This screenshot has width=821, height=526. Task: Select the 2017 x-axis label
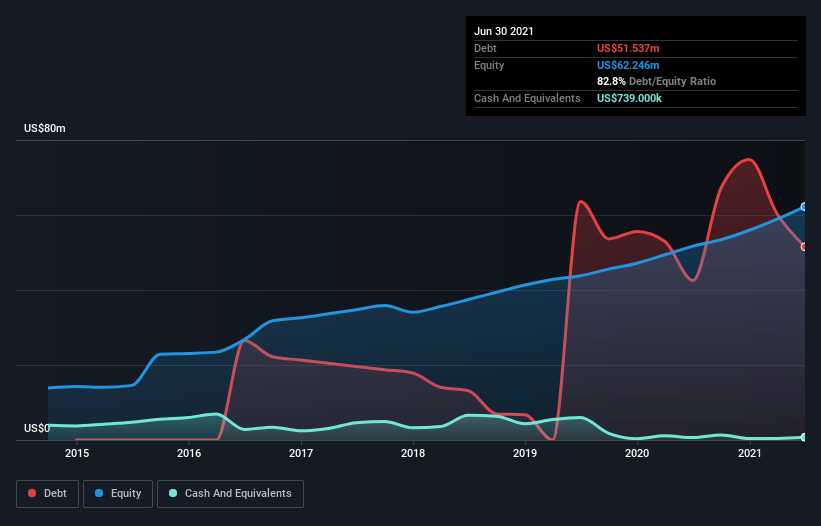[301, 453]
